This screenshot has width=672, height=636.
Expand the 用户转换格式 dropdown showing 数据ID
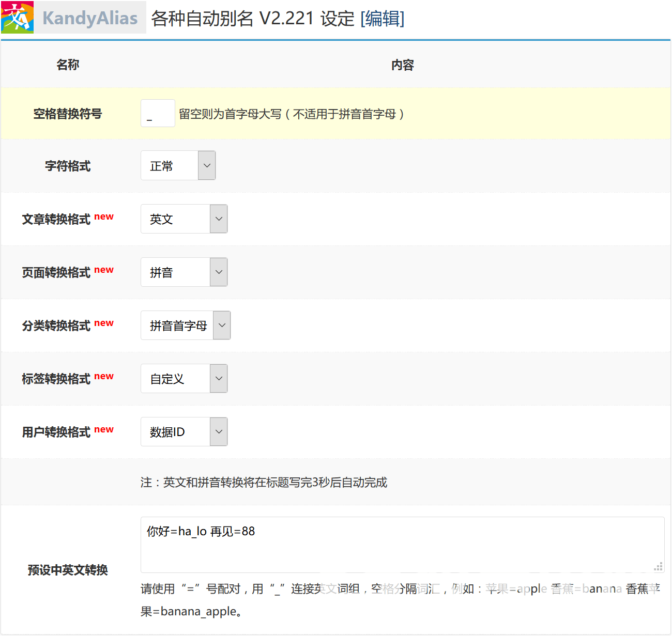click(184, 431)
